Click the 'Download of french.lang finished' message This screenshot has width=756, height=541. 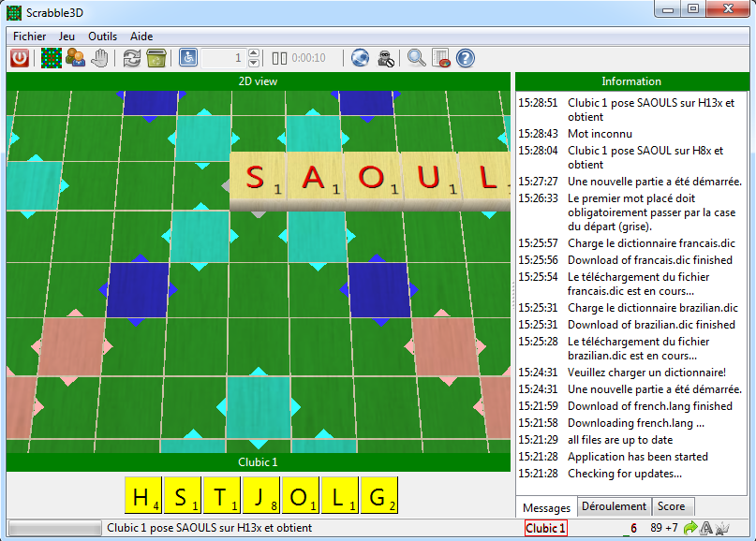pos(650,406)
